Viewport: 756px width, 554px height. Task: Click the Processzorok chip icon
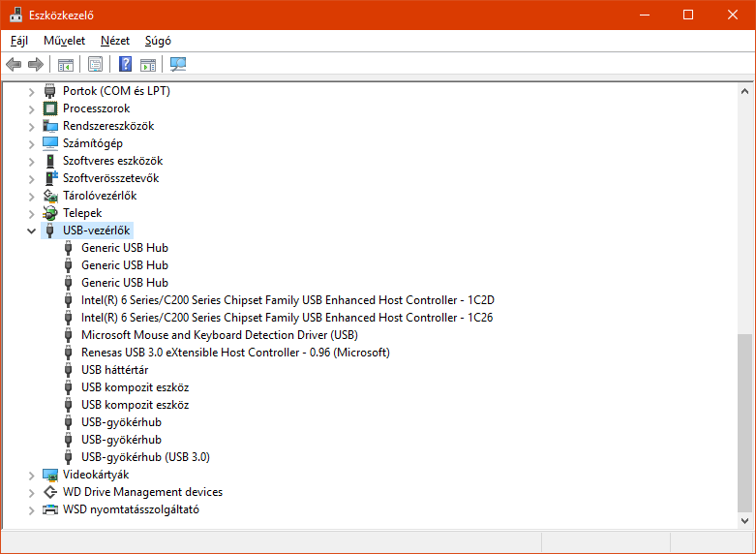(x=49, y=108)
